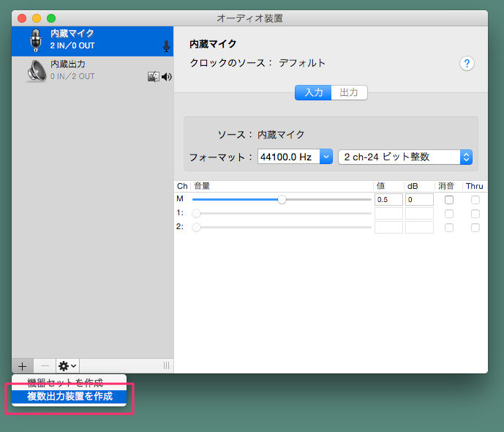Click the 内蔵マイク microphone device icon
Image resolution: width=504 pixels, height=432 pixels.
click(x=36, y=40)
